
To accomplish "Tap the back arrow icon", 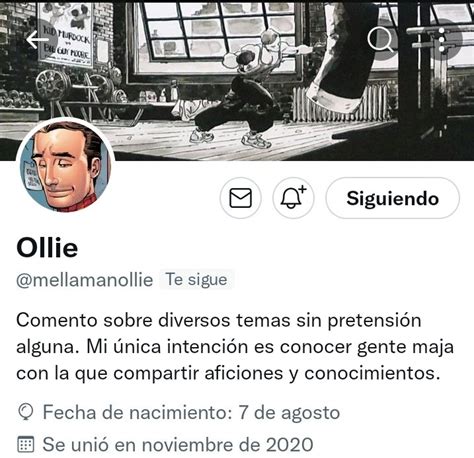I will [x=37, y=40].
